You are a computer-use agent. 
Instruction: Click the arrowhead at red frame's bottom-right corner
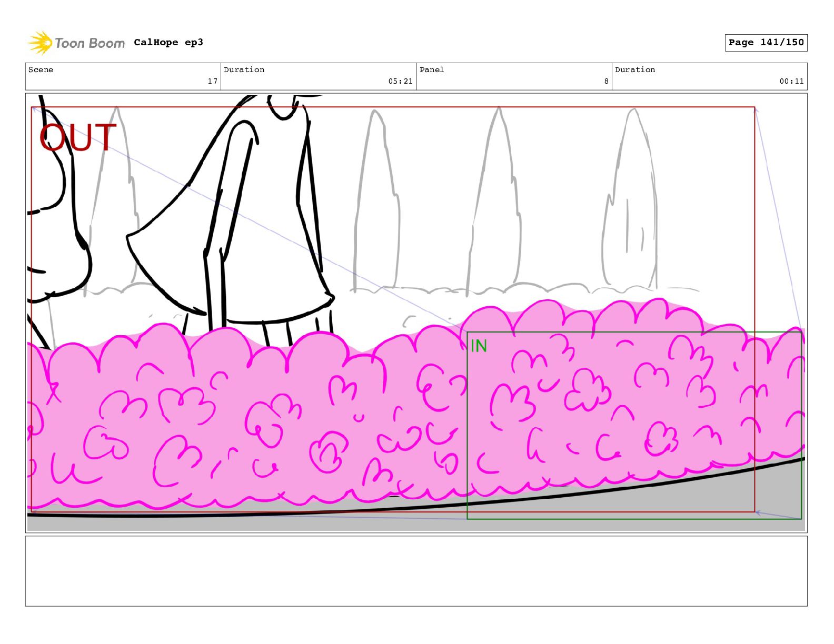[x=758, y=512]
